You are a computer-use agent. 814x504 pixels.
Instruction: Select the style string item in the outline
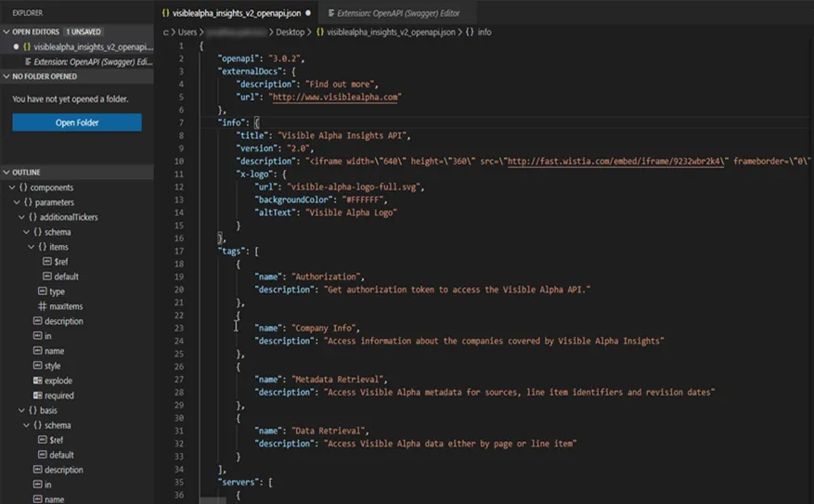pos(47,366)
